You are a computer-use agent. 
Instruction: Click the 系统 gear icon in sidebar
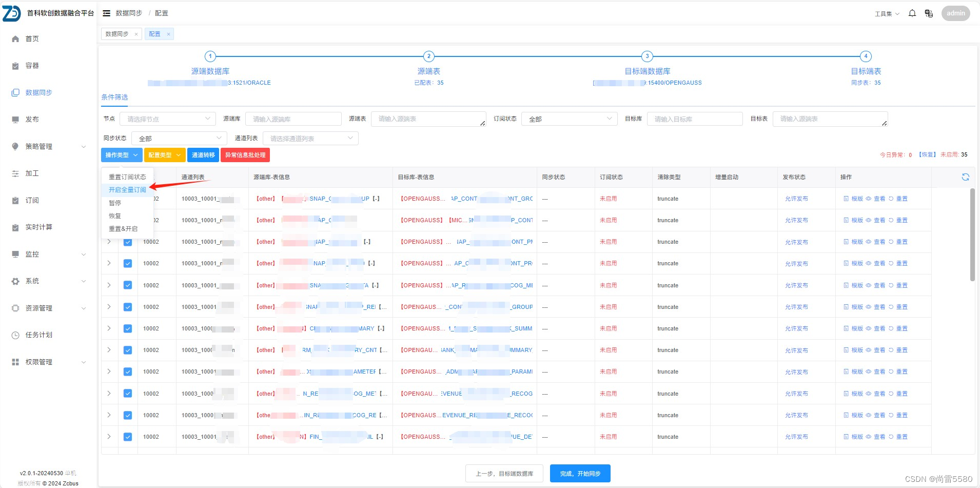(15, 281)
